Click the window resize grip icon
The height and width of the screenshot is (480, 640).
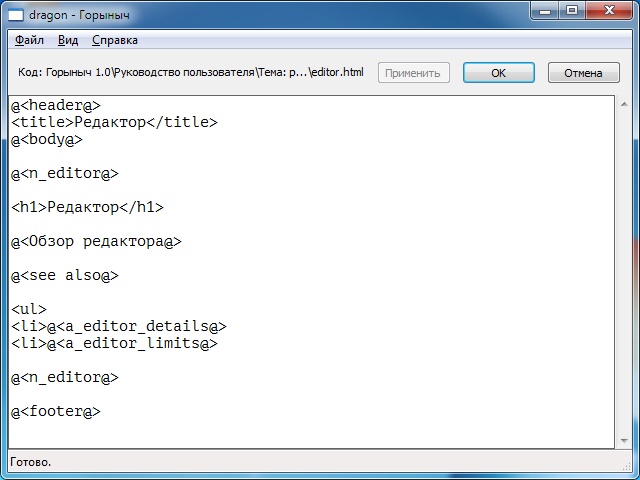(x=627, y=466)
